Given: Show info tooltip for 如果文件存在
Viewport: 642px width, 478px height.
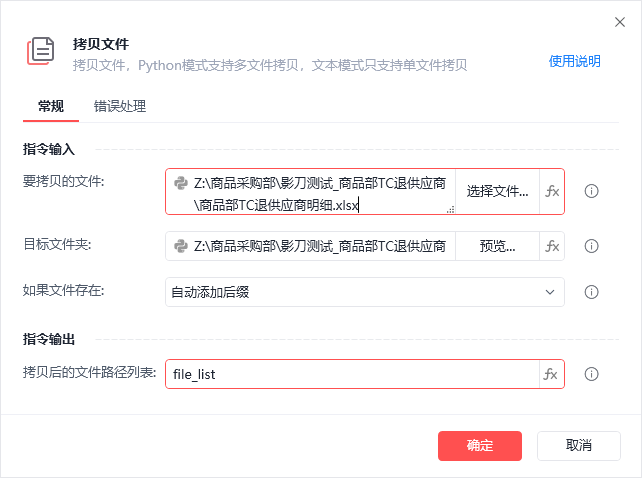Looking at the screenshot, I should click(x=591, y=292).
